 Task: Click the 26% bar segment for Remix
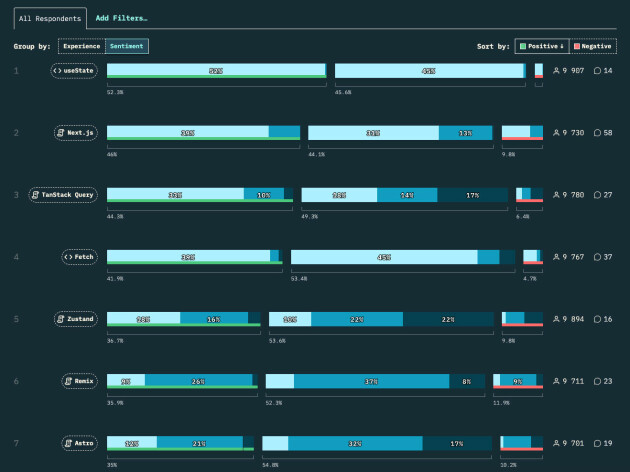click(x=198, y=381)
